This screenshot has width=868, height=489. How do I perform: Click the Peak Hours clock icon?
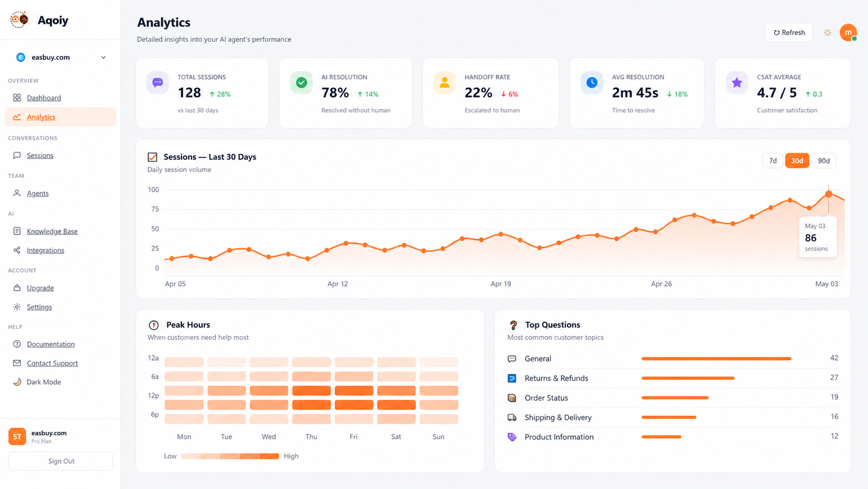(x=154, y=325)
